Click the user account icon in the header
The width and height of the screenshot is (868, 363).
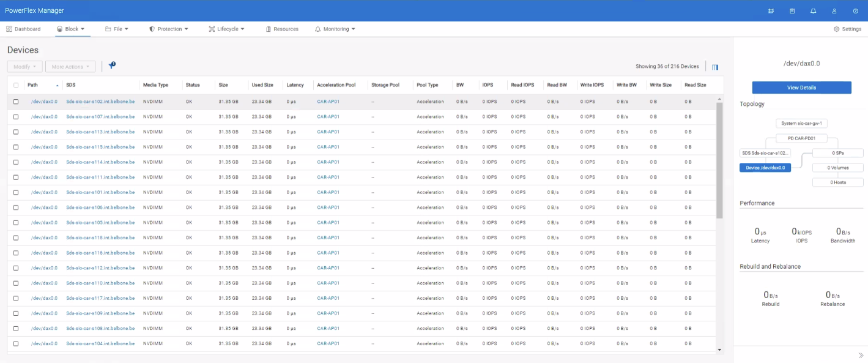pyautogui.click(x=834, y=10)
